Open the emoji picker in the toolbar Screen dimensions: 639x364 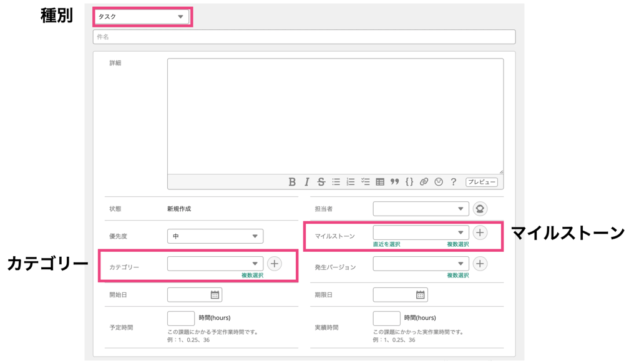437,181
